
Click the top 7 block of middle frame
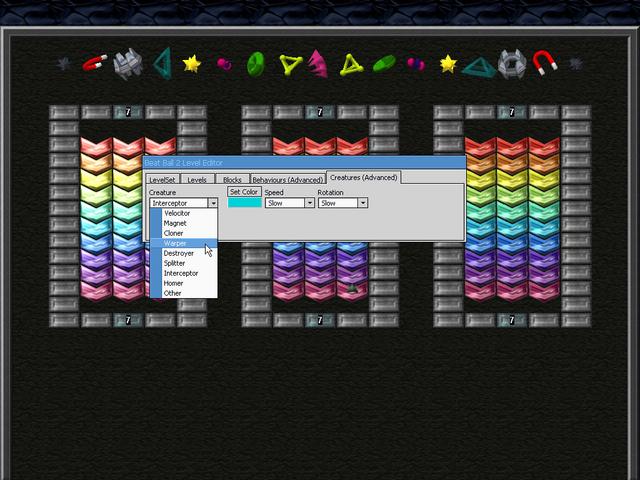[320, 112]
